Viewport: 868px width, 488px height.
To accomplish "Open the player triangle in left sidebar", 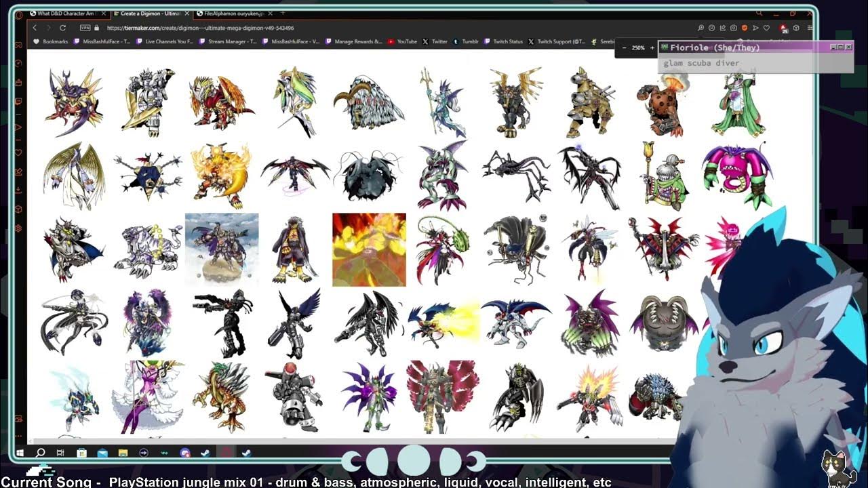I will (19, 127).
